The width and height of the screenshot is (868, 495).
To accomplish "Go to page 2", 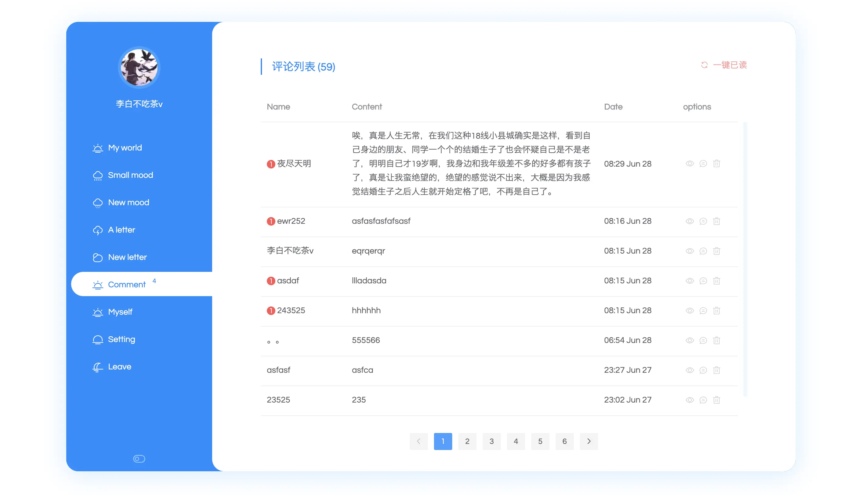I will (467, 441).
